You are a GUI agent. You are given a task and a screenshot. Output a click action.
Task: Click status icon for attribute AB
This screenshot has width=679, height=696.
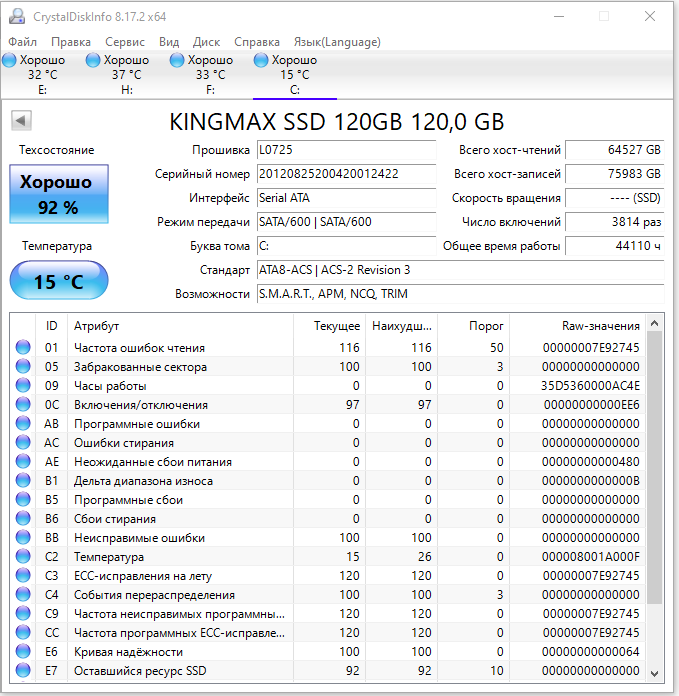pos(23,423)
